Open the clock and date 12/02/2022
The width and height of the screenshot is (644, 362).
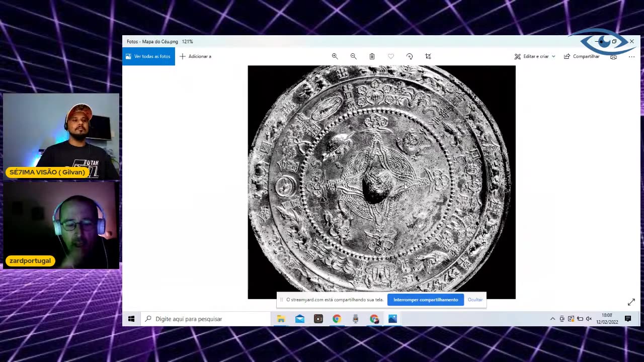[x=607, y=319]
